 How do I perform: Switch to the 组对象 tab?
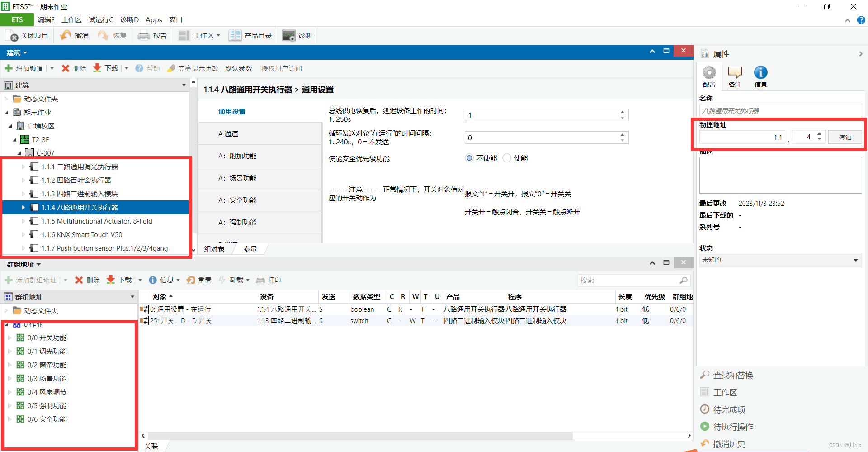point(214,249)
